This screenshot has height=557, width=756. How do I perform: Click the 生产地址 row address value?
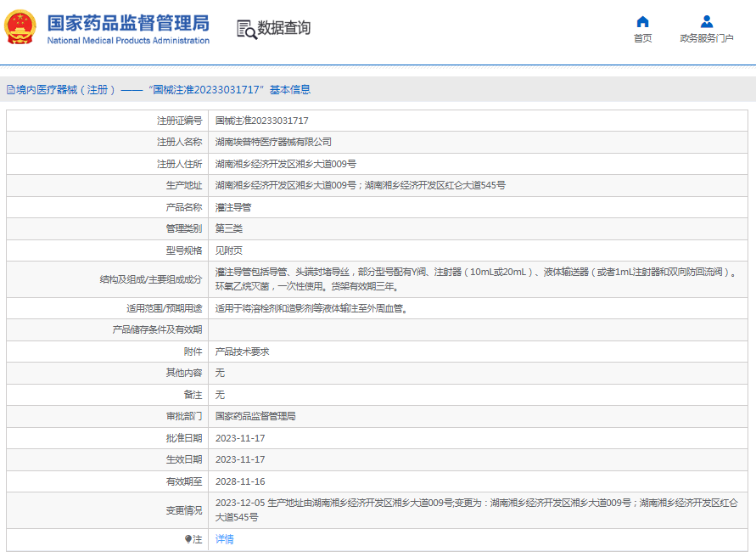click(x=361, y=185)
